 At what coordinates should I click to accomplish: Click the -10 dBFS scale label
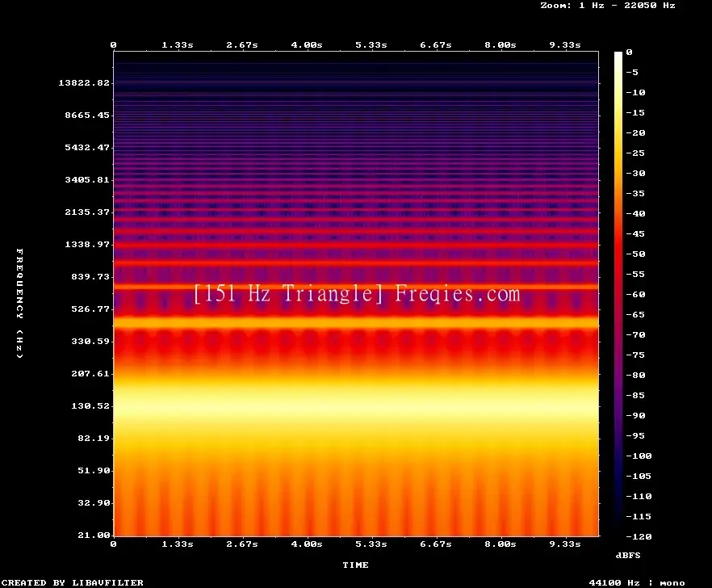coord(635,92)
